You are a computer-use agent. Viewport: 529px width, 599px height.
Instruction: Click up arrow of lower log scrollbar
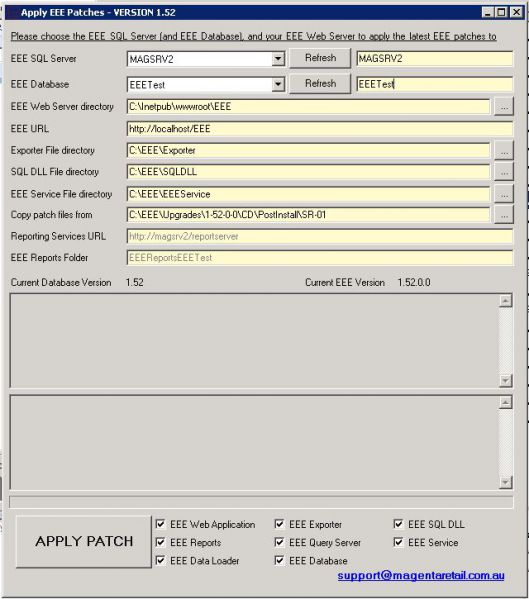click(x=505, y=402)
